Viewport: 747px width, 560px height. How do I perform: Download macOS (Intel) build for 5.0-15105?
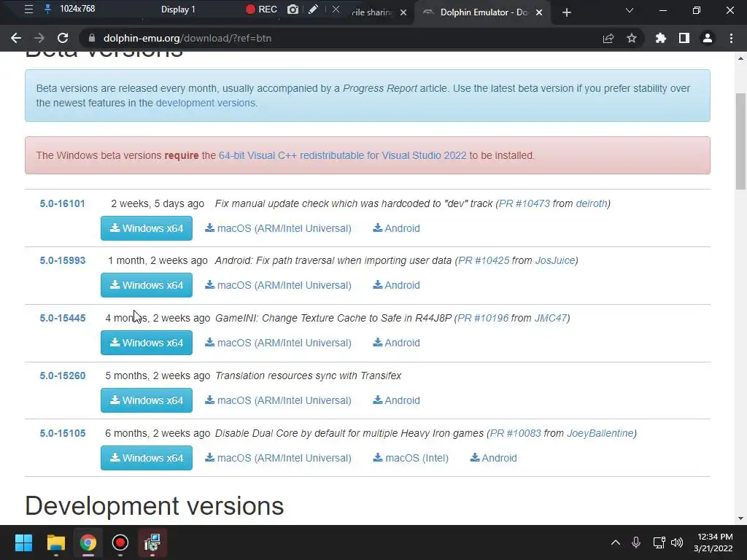[x=411, y=458]
